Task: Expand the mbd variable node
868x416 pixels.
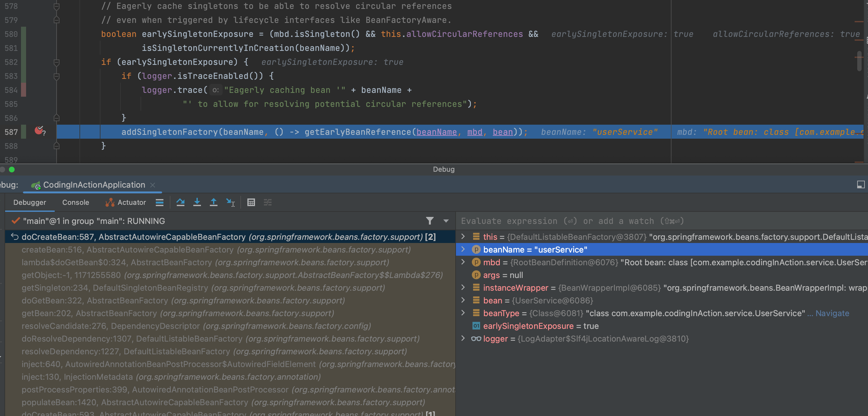Action: tap(463, 262)
